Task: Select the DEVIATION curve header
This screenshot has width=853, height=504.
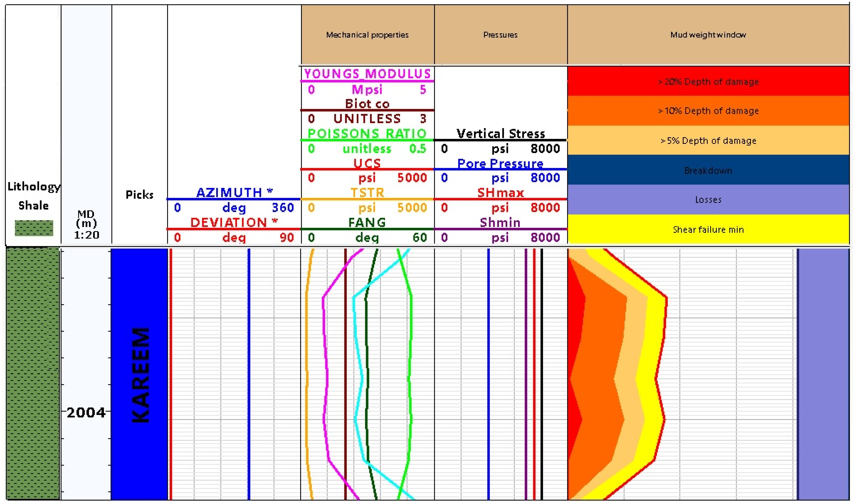Action: coord(234,222)
